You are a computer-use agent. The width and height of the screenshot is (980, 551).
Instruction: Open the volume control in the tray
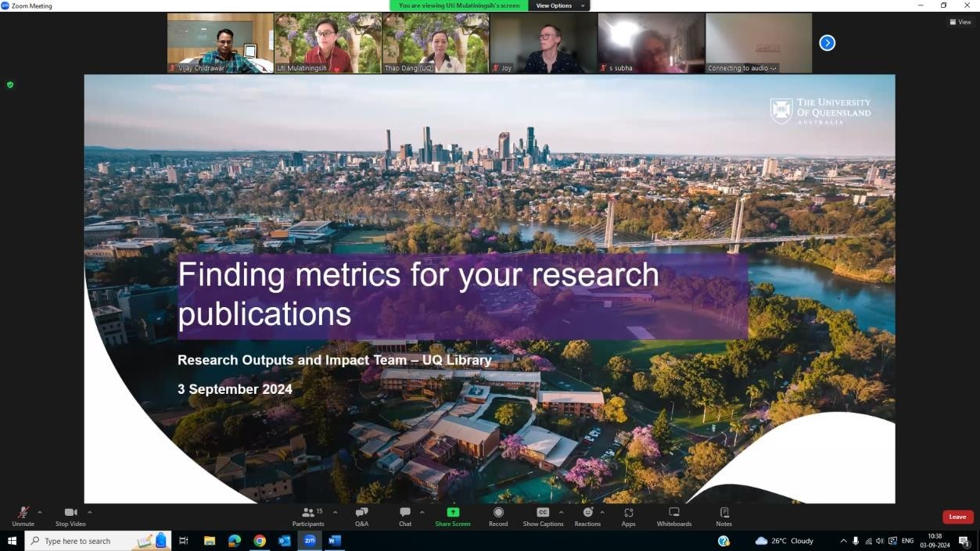(x=880, y=541)
